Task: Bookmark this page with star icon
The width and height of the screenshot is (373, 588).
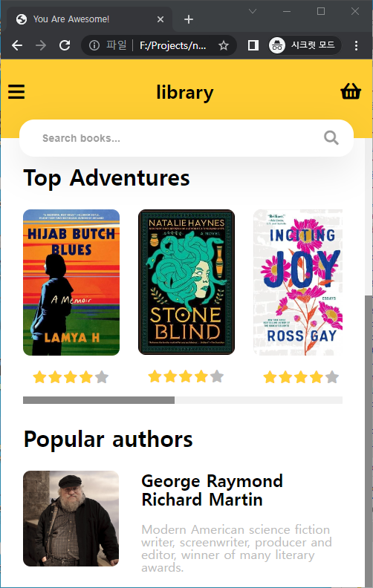Action: [x=224, y=46]
